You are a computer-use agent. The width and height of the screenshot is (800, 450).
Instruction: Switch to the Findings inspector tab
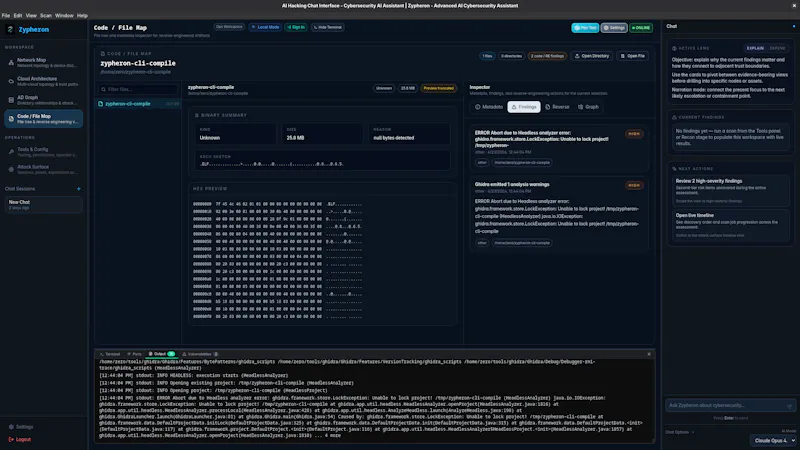coord(524,107)
